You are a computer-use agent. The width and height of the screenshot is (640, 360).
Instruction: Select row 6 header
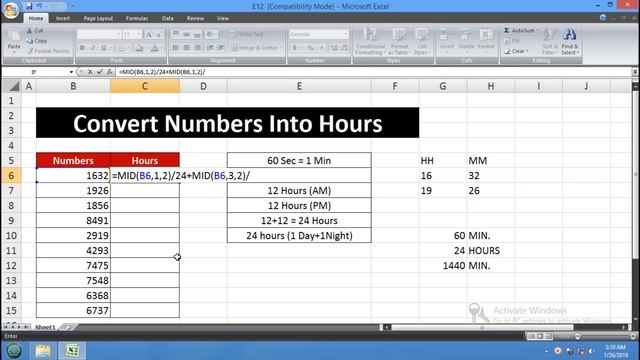[x=11, y=176]
